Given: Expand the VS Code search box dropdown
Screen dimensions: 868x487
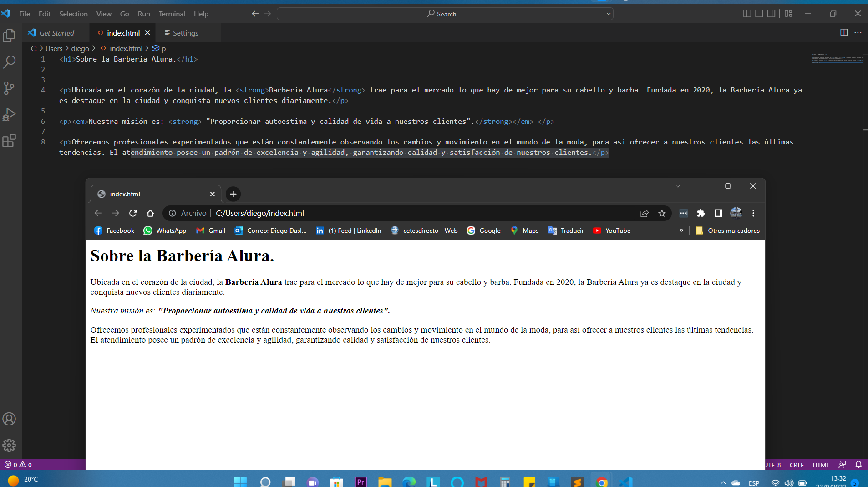Looking at the screenshot, I should [x=609, y=14].
